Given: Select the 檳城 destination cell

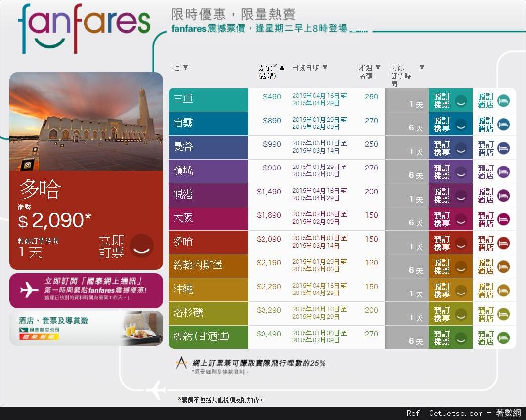Looking at the screenshot, I should pyautogui.click(x=208, y=171).
